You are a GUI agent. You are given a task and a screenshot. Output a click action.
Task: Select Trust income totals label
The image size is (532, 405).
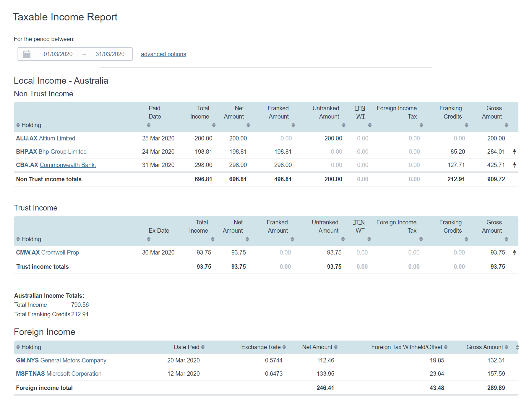click(x=43, y=267)
